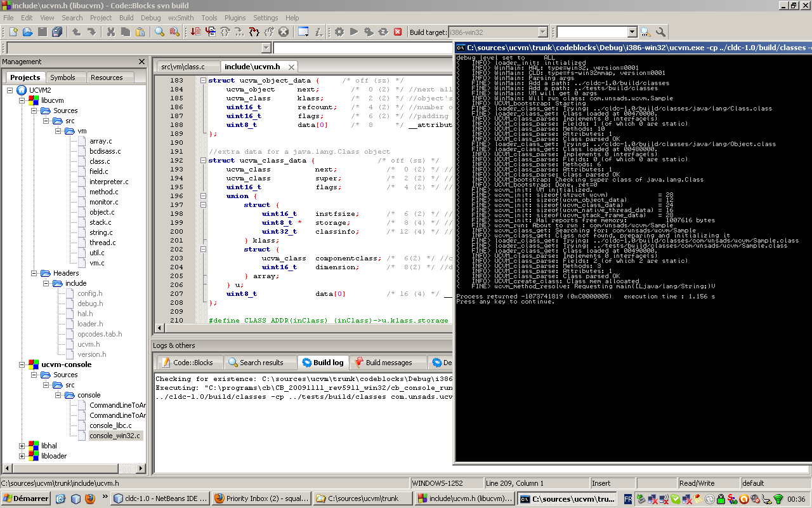Open the Build target dropdown
This screenshot has width=812, height=508.
click(543, 32)
